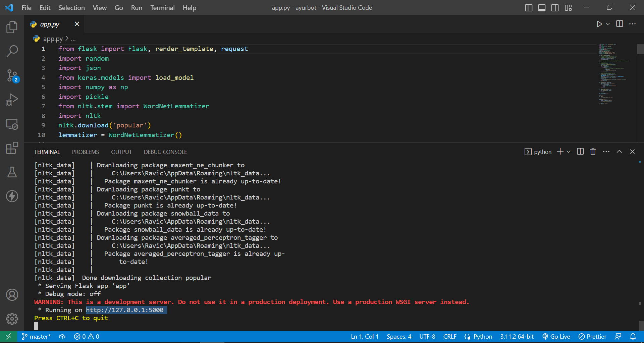The height and width of the screenshot is (343, 644).
Task: Open terminal panel Views and More Actions
Action: click(x=606, y=152)
